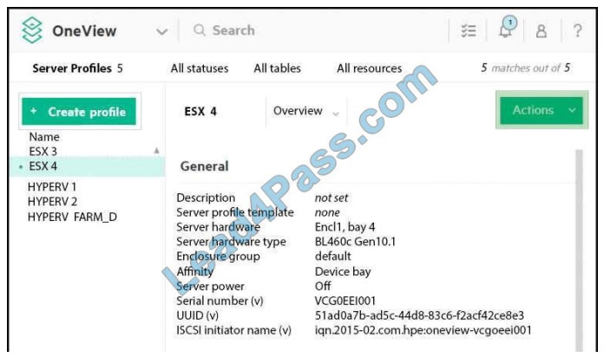Open the Actions menu
This screenshot has height=364, width=604.
click(542, 110)
